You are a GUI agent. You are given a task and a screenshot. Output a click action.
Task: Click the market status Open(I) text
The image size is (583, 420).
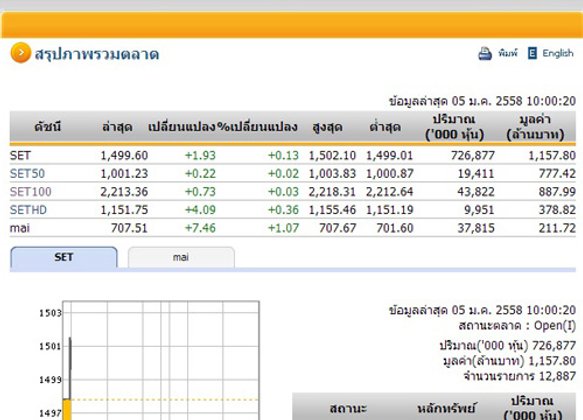[x=517, y=326]
